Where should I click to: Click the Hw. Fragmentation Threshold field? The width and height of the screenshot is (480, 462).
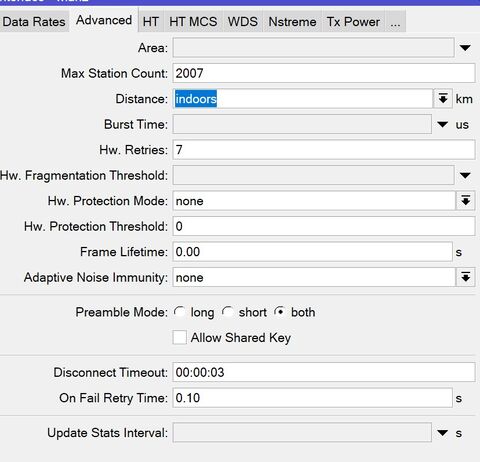[313, 175]
